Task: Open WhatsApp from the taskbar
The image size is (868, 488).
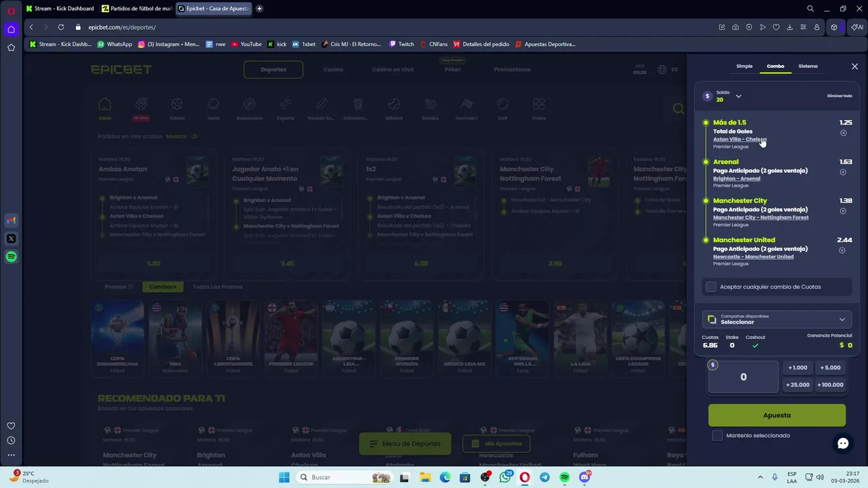Action: pos(505,477)
